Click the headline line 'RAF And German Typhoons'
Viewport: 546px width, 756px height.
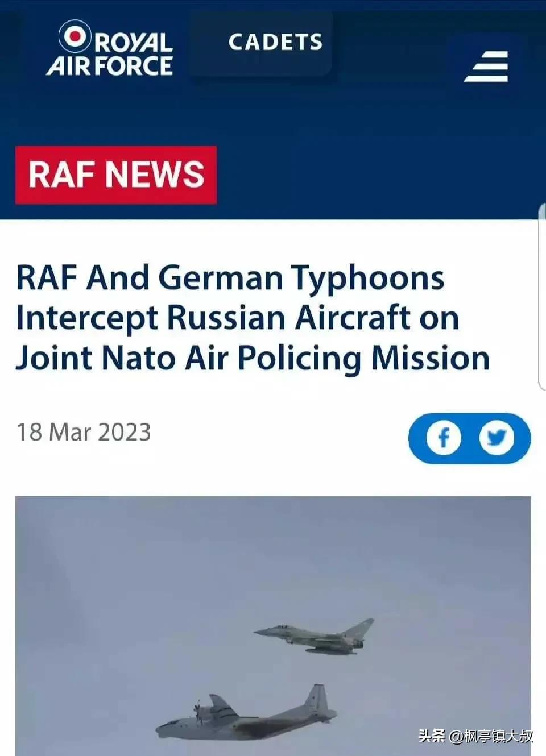point(230,278)
